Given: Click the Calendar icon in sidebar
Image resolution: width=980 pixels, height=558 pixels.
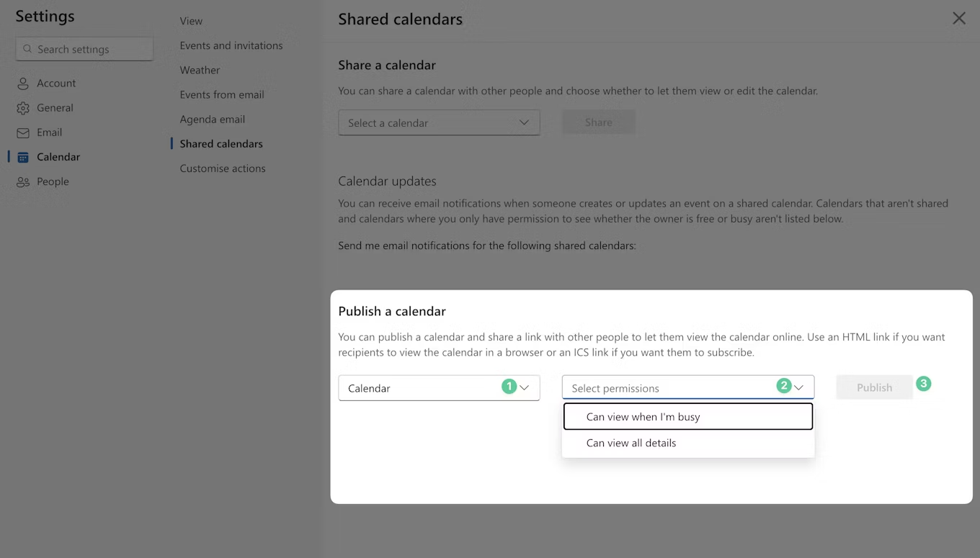Looking at the screenshot, I should click(23, 157).
